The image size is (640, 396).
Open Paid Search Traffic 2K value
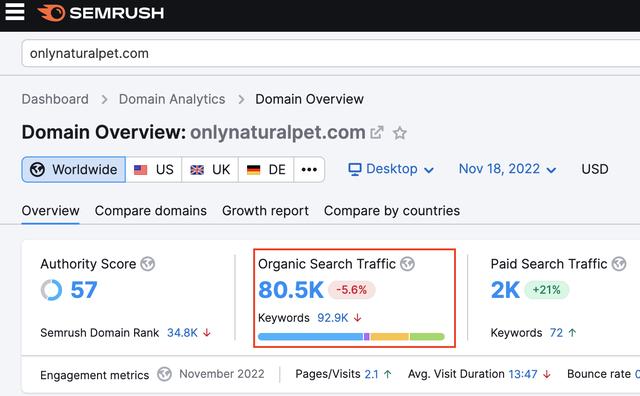tap(505, 290)
